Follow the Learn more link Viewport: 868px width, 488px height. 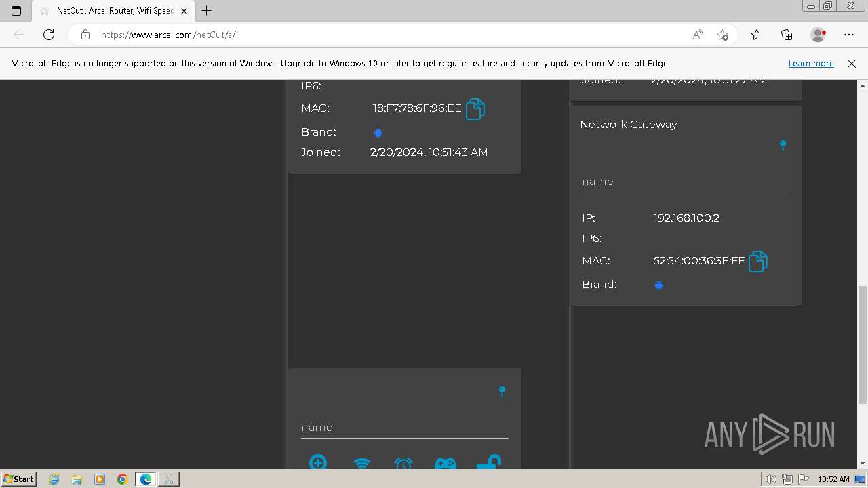coord(811,64)
